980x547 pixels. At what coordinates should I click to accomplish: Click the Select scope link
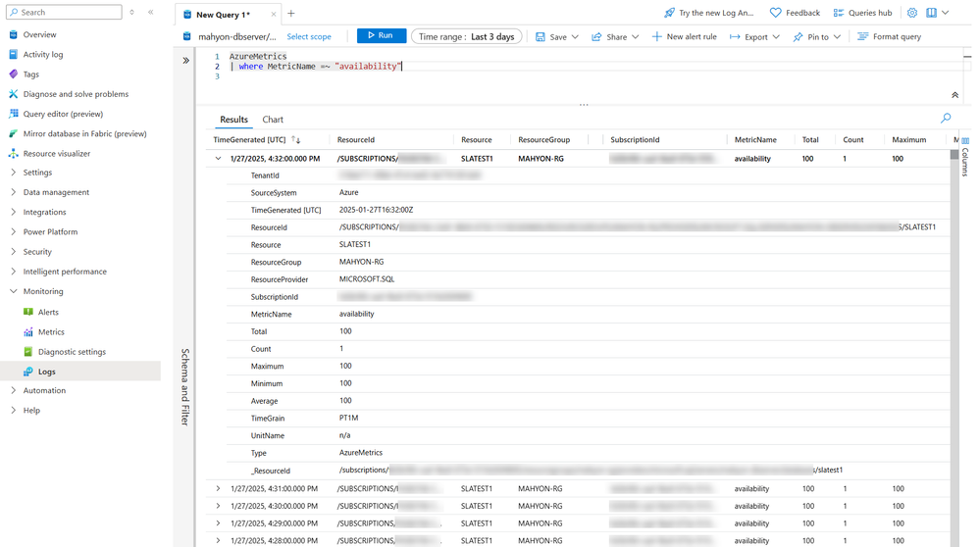(309, 37)
